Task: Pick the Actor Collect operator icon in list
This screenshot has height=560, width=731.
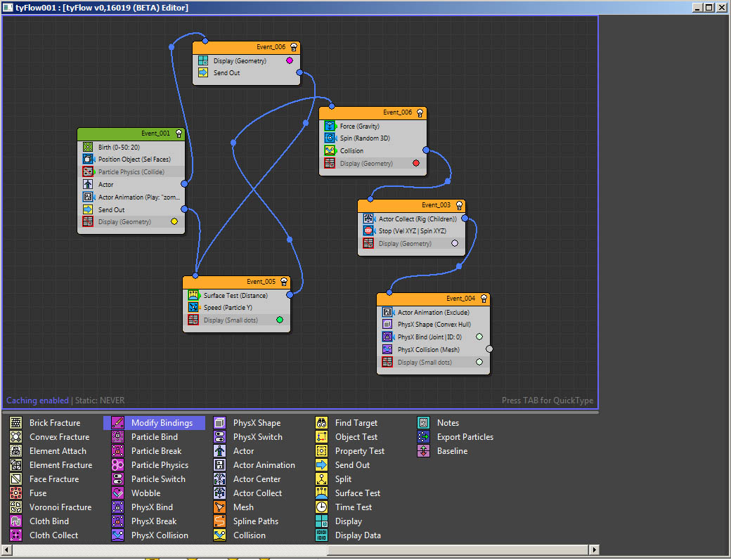Action: [219, 493]
